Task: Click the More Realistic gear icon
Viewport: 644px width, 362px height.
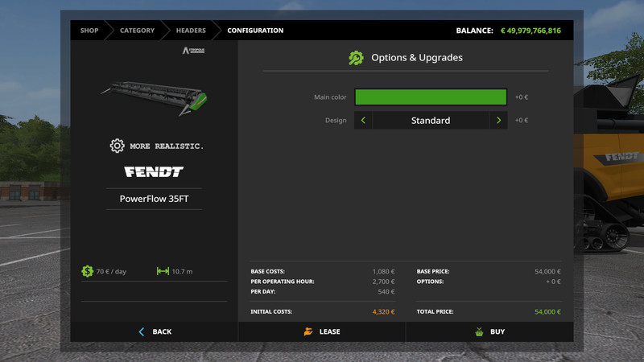Action: [118, 146]
